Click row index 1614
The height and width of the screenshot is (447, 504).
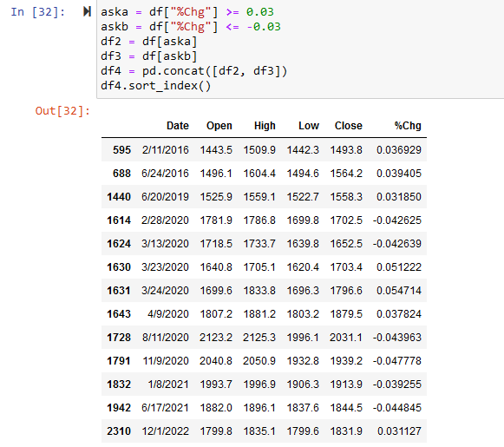119,220
